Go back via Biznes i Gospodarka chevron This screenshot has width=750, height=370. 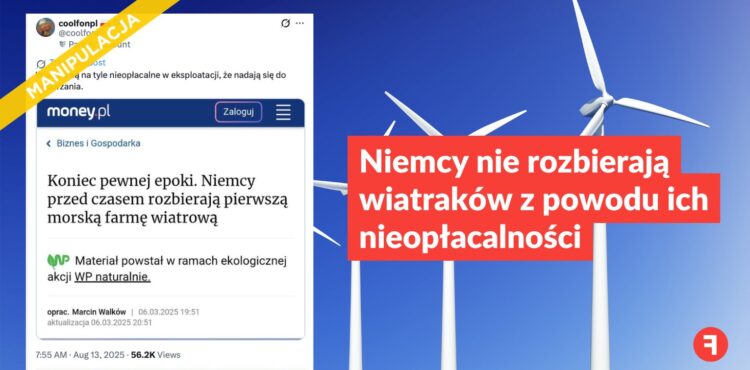click(48, 143)
